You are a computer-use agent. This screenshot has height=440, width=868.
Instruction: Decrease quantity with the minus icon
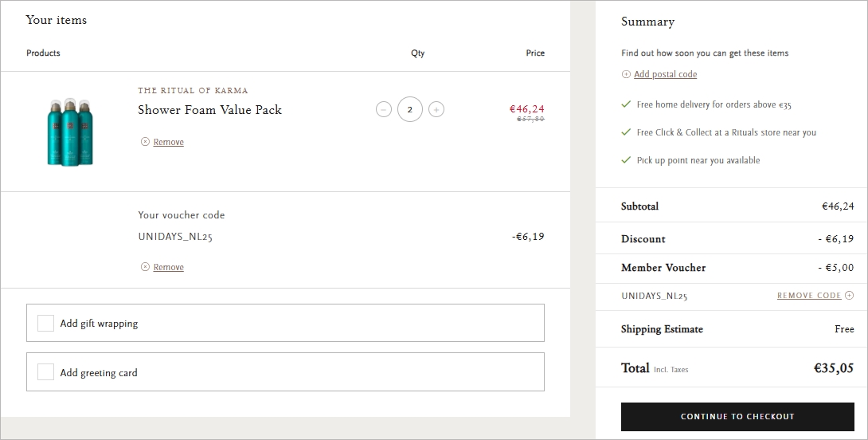[x=384, y=109]
